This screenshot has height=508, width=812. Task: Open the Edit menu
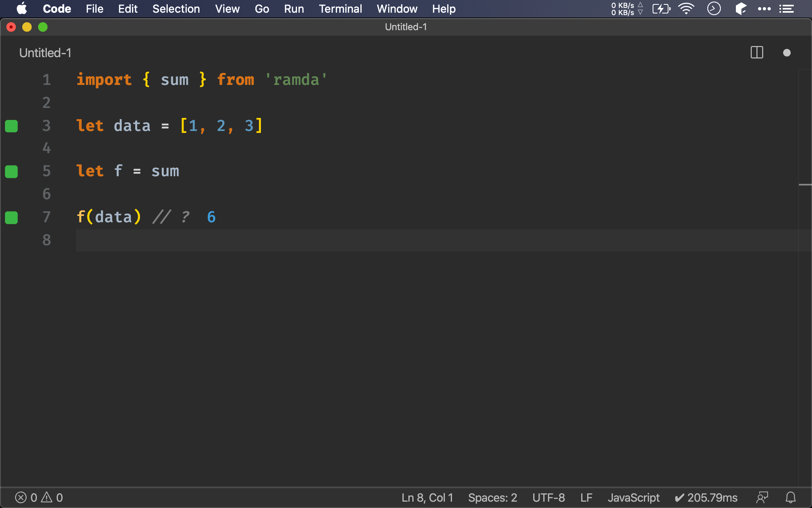pyautogui.click(x=128, y=9)
